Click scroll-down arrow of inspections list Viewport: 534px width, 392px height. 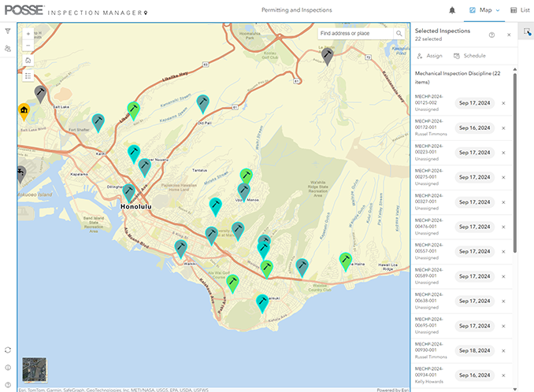(515, 389)
